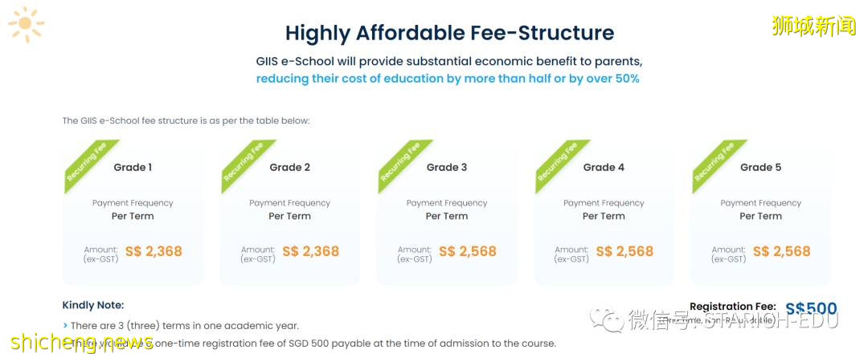Click "Per Term" under Grade 1 Payment Frequency
The height and width of the screenshot is (358, 868).
(x=133, y=217)
